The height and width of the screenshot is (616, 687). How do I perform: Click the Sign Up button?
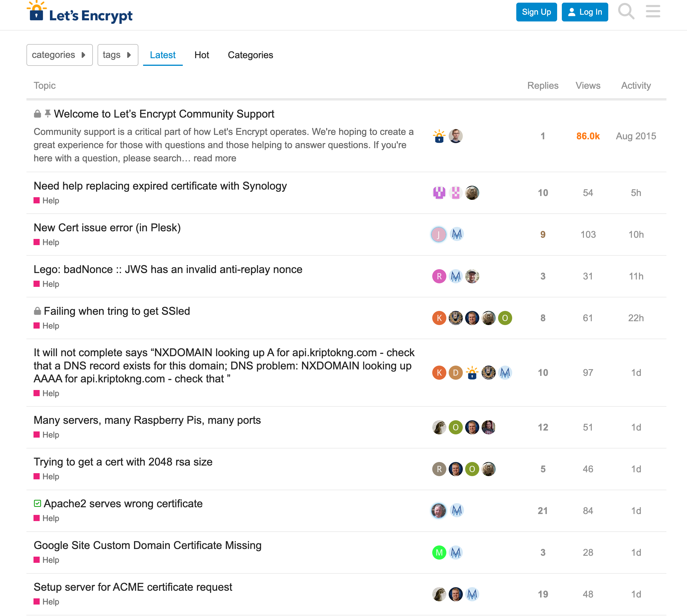(536, 12)
